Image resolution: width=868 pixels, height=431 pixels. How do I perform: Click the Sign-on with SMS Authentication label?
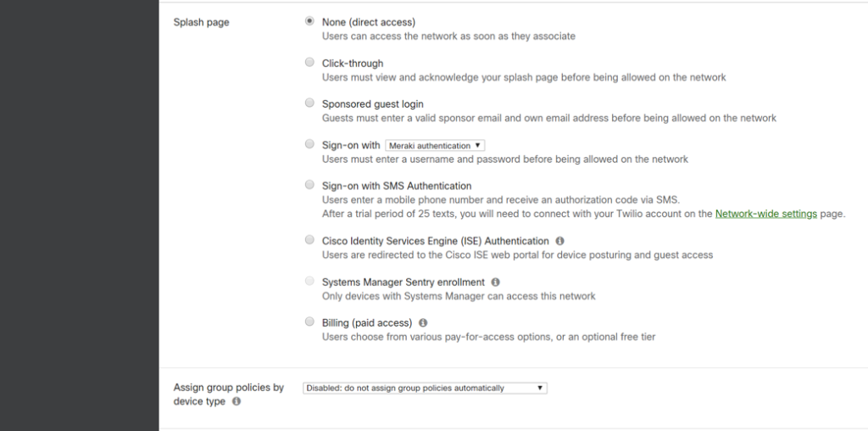pos(397,186)
